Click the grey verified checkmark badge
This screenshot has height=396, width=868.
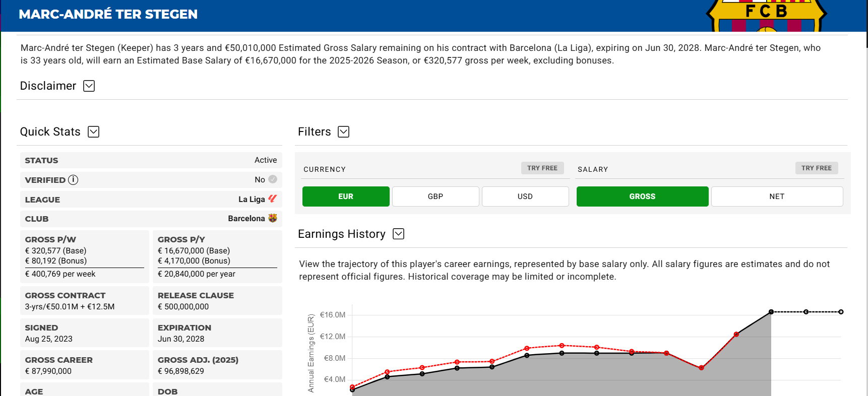273,179
